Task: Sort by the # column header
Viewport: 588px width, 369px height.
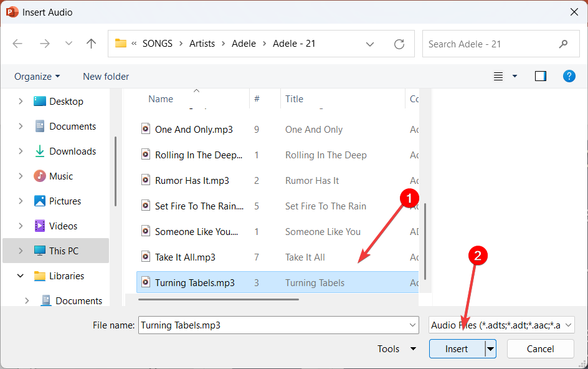Action: [x=257, y=98]
